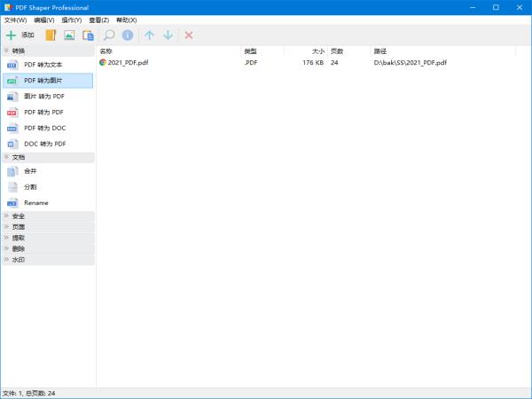Sort by 类型 column header
The width and height of the screenshot is (532, 399).
pyautogui.click(x=262, y=51)
